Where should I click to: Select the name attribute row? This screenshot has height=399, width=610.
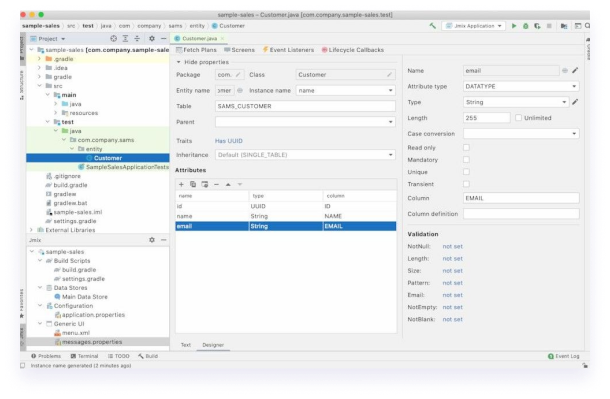click(286, 216)
